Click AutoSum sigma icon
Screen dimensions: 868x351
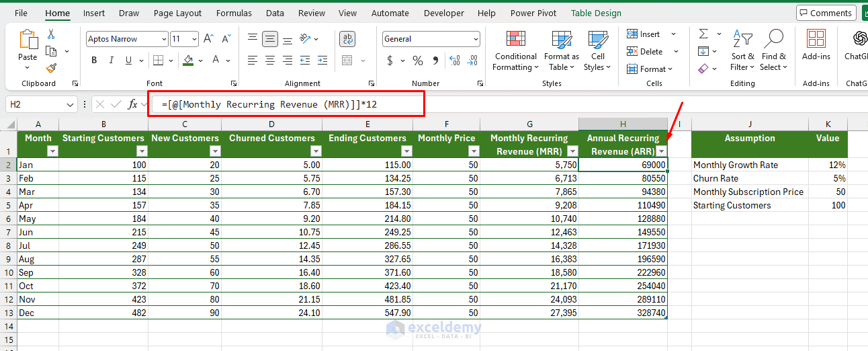coord(703,34)
